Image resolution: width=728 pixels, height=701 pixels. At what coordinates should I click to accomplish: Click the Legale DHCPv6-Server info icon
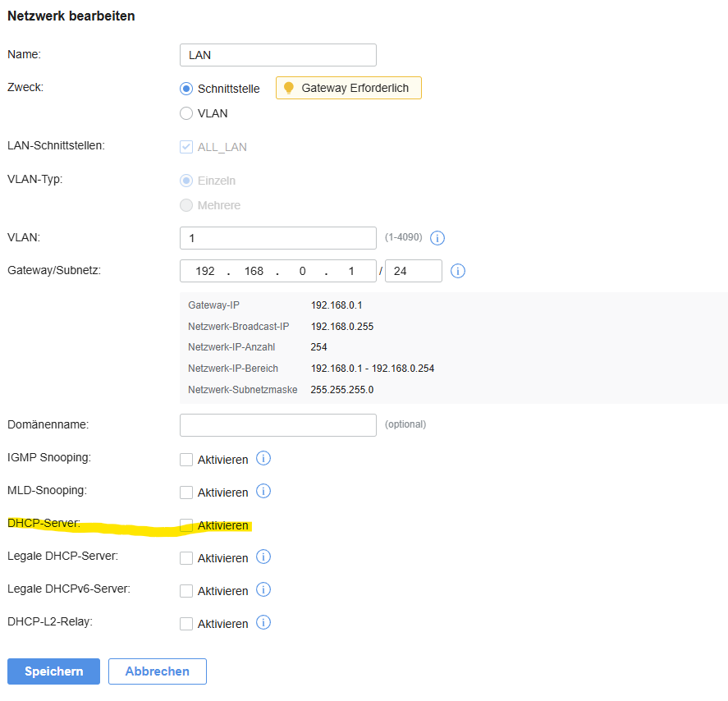click(x=263, y=590)
